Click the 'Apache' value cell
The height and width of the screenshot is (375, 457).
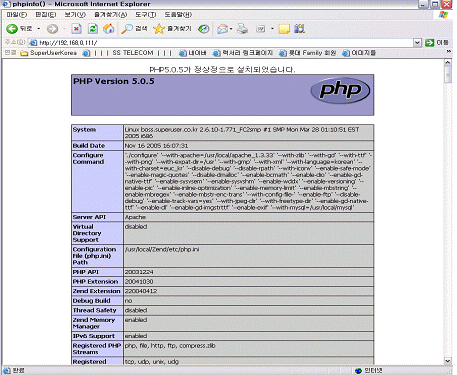tap(249, 217)
